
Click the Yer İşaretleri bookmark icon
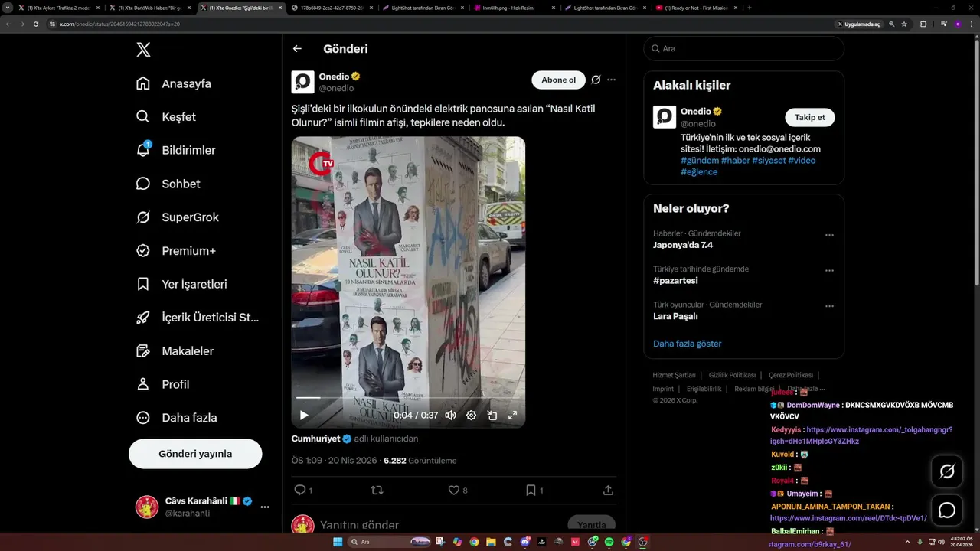143,284
